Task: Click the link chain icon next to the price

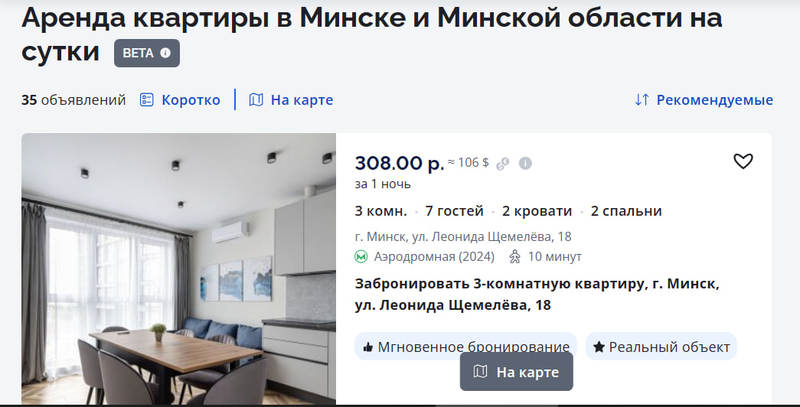Action: point(503,163)
